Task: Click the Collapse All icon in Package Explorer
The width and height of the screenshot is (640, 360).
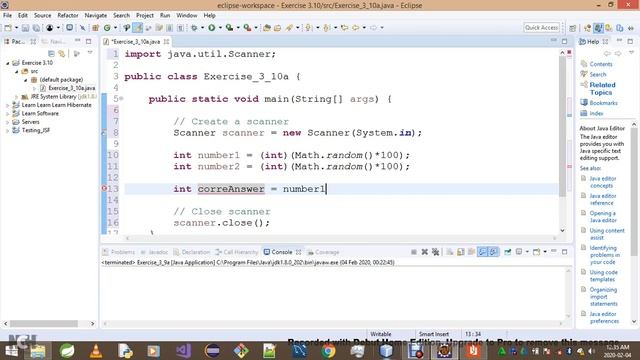Action: (51, 53)
